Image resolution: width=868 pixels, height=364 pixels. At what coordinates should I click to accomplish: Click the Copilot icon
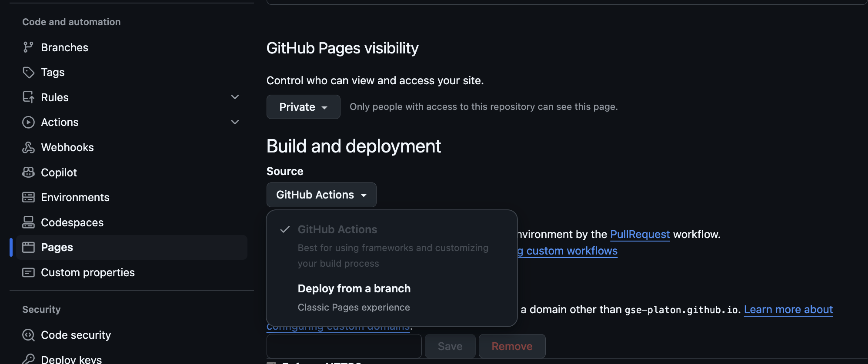tap(28, 172)
